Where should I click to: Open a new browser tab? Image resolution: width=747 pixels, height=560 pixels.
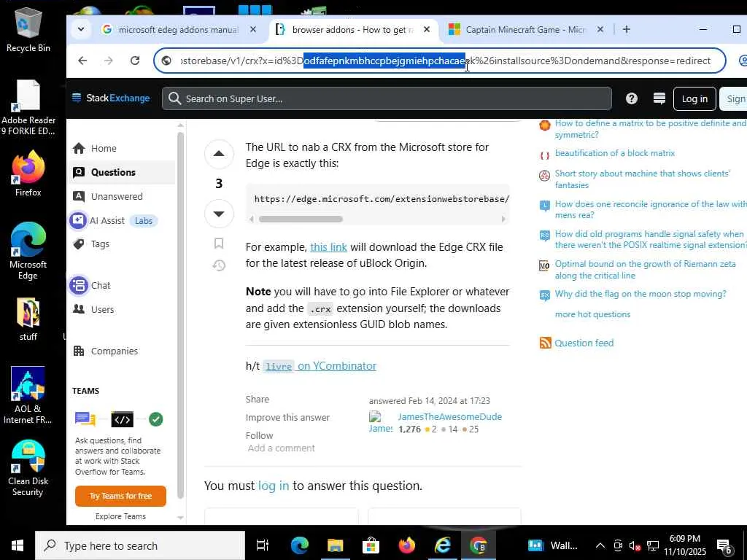click(627, 29)
